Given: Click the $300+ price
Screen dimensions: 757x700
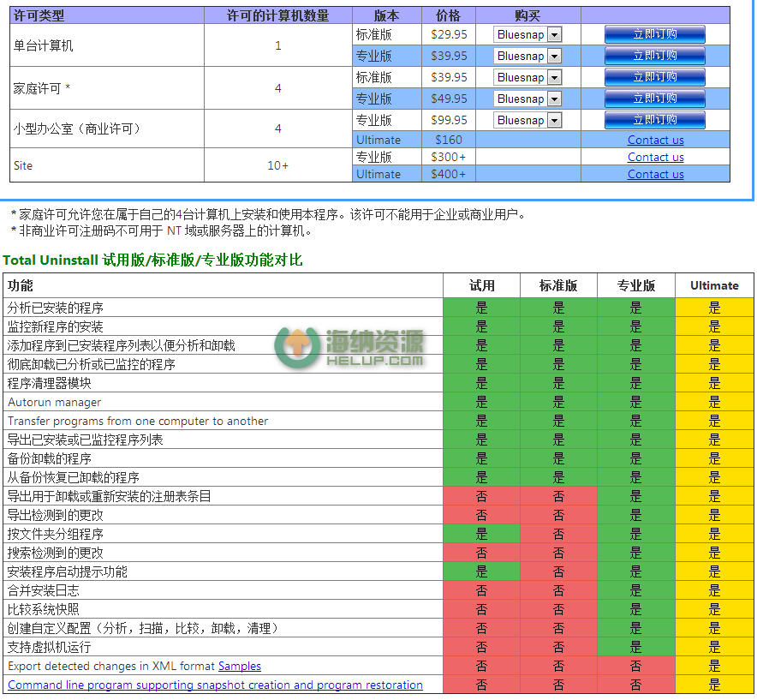Looking at the screenshot, I should coord(449,157).
